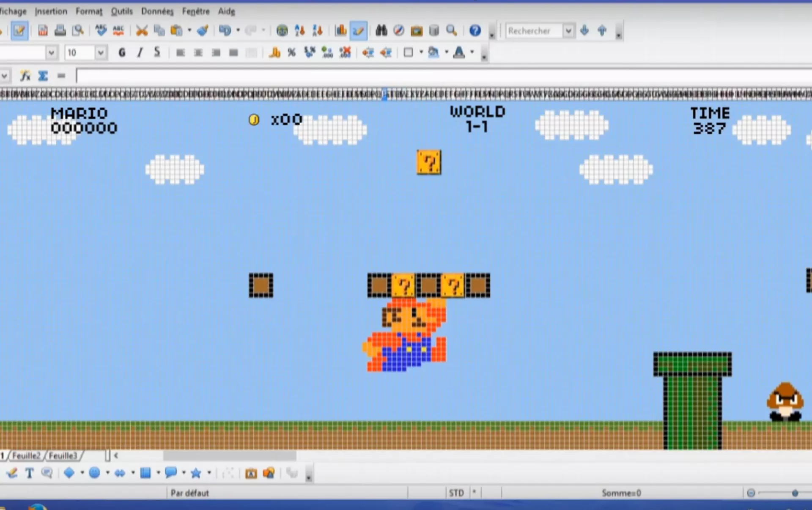Click in the Rechercher search field

pyautogui.click(x=535, y=31)
